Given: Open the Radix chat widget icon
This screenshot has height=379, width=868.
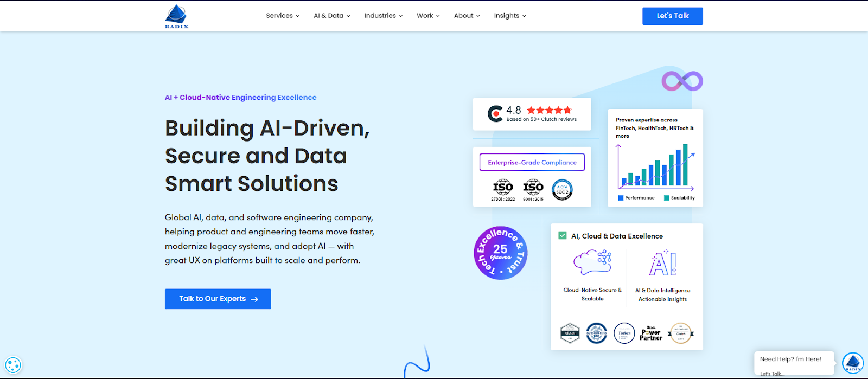Looking at the screenshot, I should 852,363.
